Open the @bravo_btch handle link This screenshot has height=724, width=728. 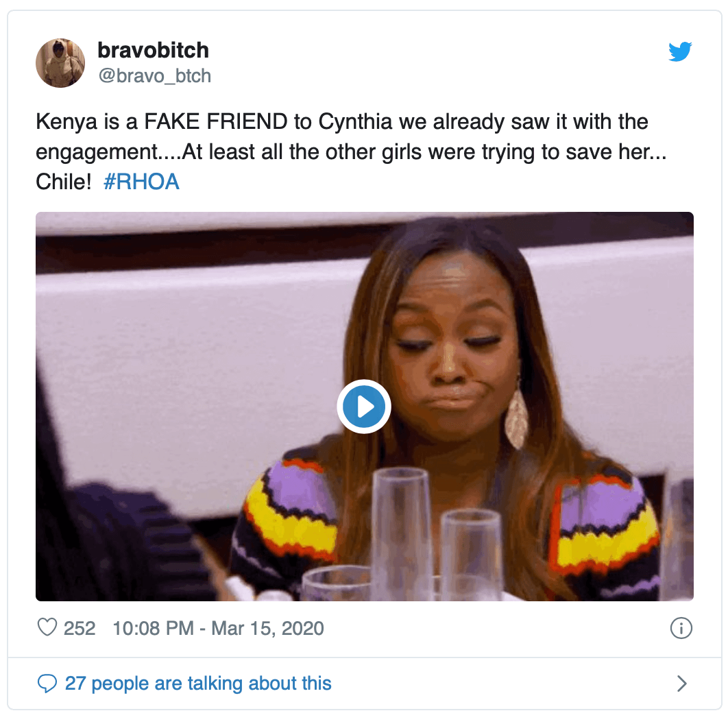click(155, 75)
